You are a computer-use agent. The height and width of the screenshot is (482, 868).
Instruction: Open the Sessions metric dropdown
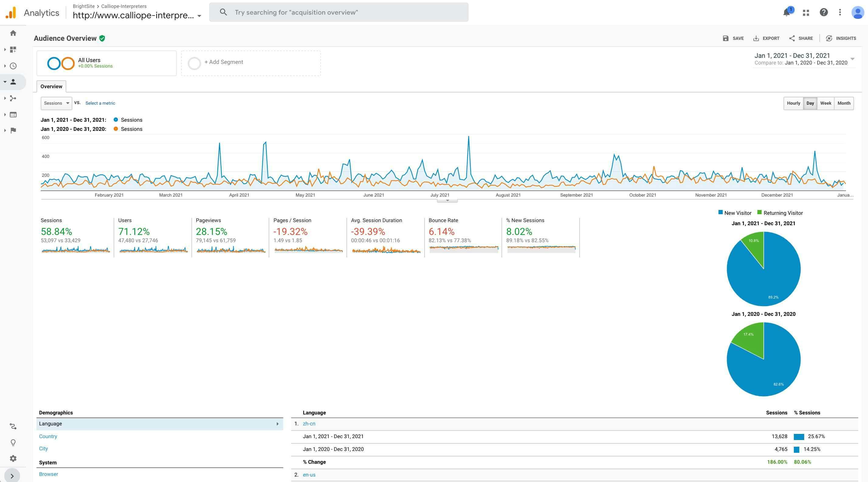click(x=56, y=103)
